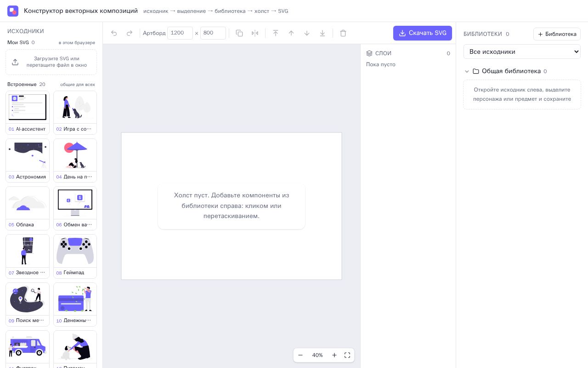Click the trash delete icon
588x368 pixels.
click(x=343, y=33)
